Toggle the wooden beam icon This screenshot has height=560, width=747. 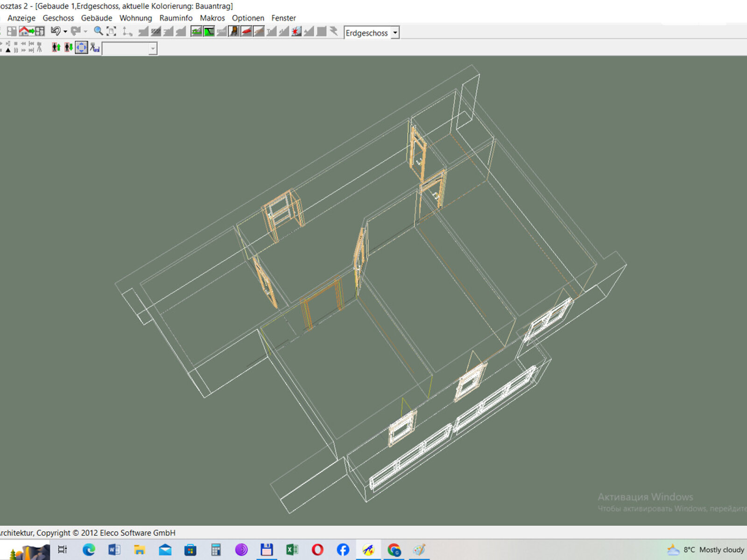coord(259,31)
